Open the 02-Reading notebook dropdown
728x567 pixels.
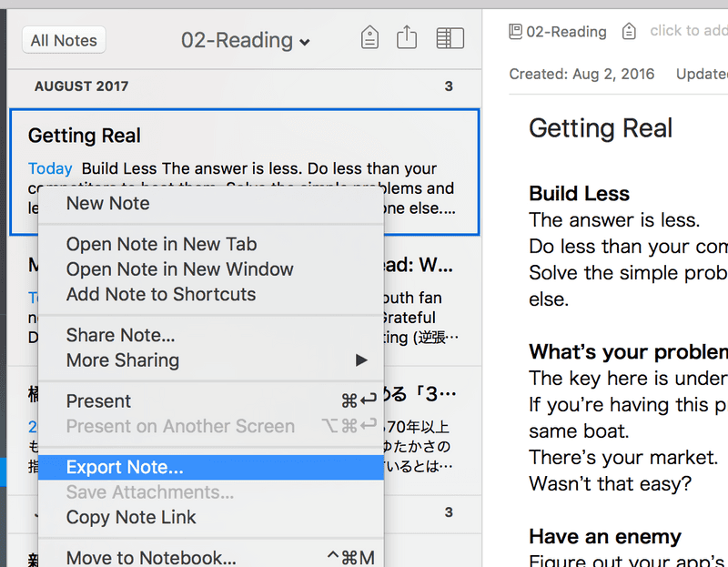[x=245, y=40]
